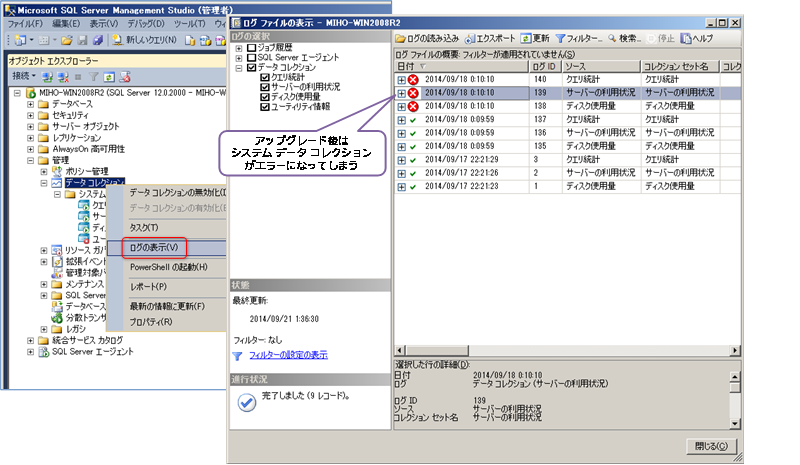
Task: Click the 新しいクエリ (new query) icon in SSMS
Action: pyautogui.click(x=117, y=40)
